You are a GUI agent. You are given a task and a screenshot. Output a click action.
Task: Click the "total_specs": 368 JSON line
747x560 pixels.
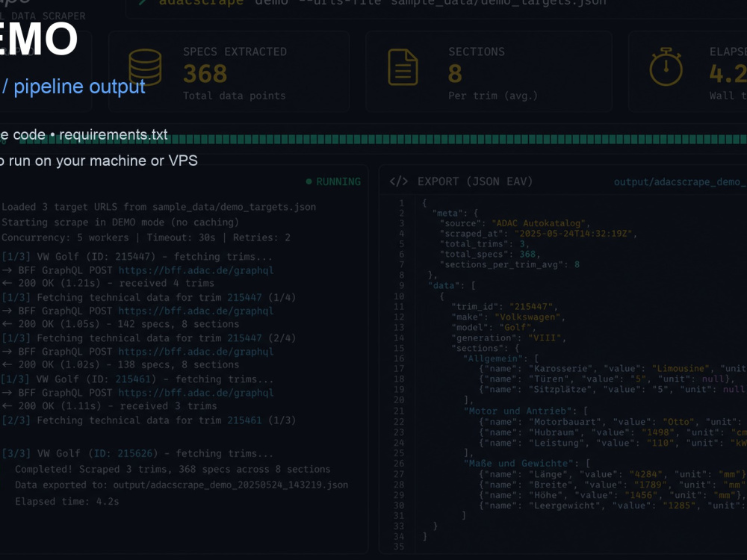click(x=489, y=255)
